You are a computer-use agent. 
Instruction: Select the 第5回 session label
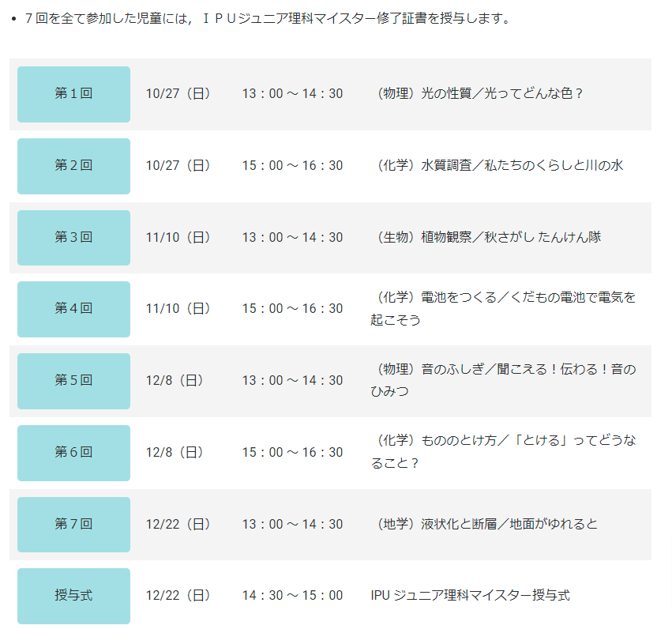[x=73, y=381]
